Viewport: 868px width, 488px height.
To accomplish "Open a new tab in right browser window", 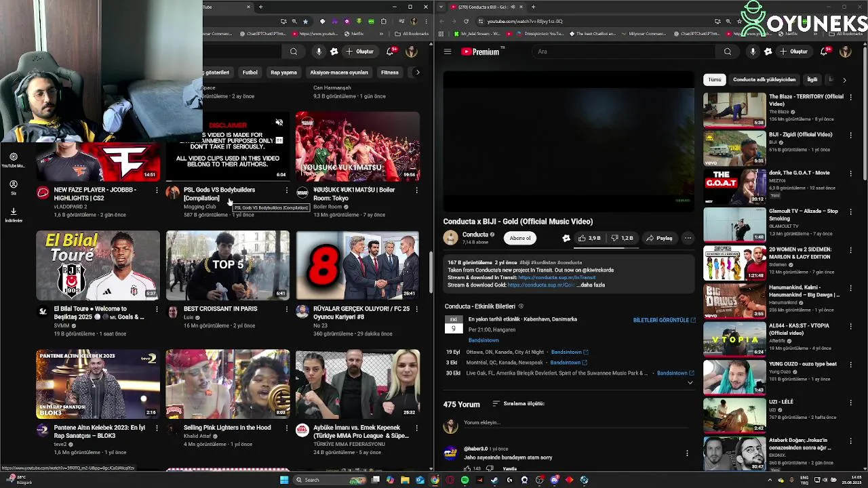I will [533, 7].
